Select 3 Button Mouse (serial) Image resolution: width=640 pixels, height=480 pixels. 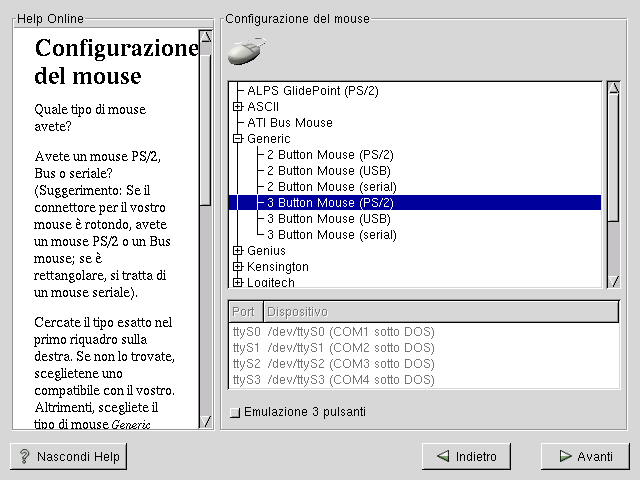[x=331, y=235]
